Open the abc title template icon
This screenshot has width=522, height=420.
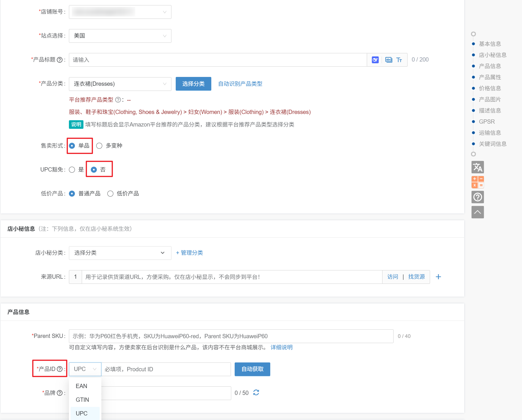pyautogui.click(x=388, y=60)
